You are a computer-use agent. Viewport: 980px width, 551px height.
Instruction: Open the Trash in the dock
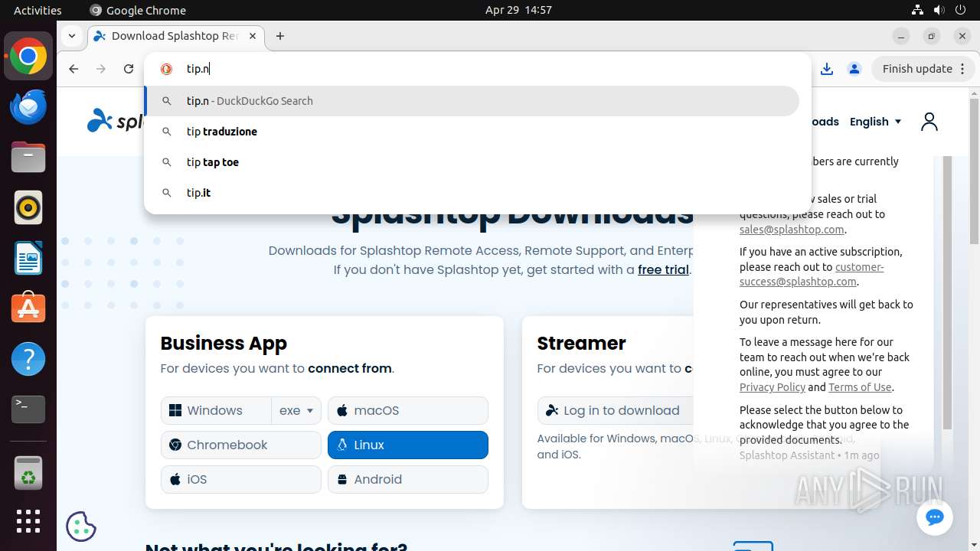(x=28, y=473)
